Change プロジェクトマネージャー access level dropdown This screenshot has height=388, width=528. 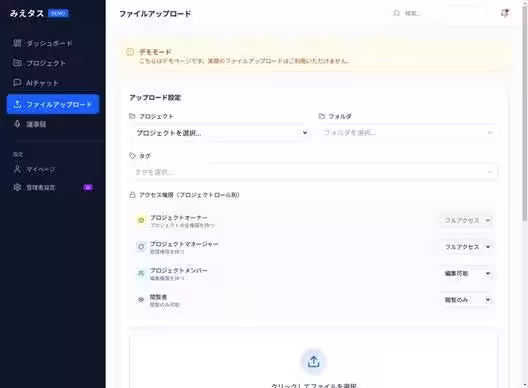[x=466, y=247]
